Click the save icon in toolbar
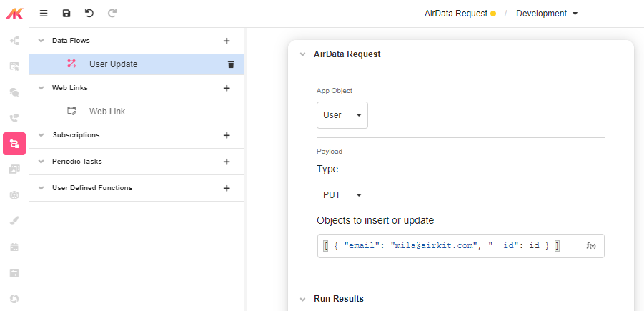Image resolution: width=644 pixels, height=311 pixels. [x=66, y=14]
